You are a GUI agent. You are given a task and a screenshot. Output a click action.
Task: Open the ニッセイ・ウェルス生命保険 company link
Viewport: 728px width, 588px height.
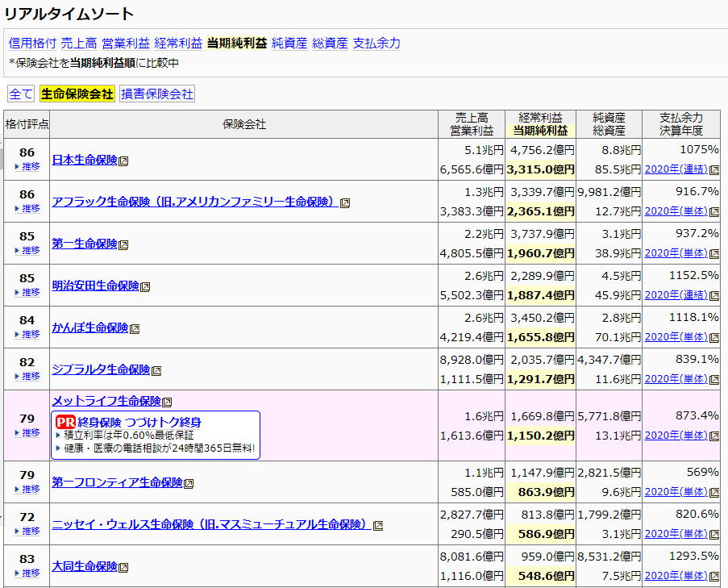pyautogui.click(x=212, y=524)
